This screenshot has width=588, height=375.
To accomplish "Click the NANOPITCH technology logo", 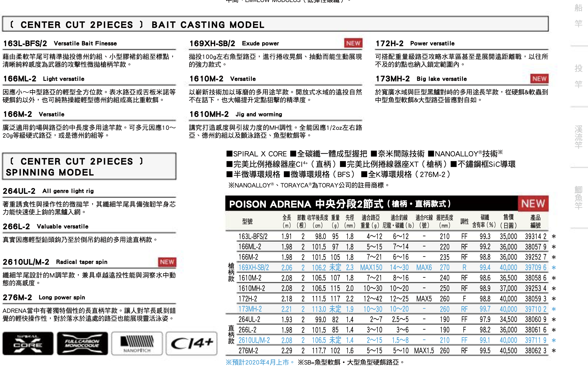I will 137,343.
